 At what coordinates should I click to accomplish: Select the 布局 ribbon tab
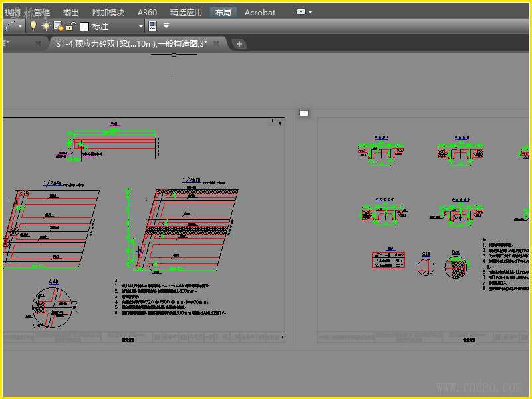(x=223, y=12)
